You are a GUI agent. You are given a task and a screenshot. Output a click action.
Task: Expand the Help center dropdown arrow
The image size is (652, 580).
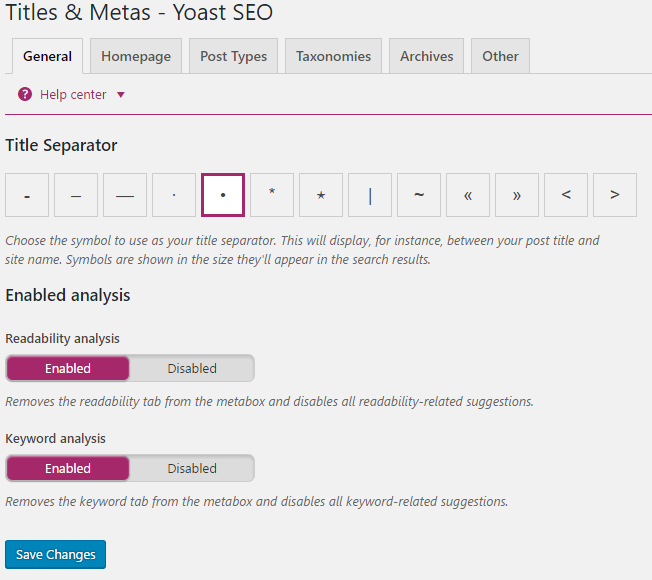tap(121, 95)
